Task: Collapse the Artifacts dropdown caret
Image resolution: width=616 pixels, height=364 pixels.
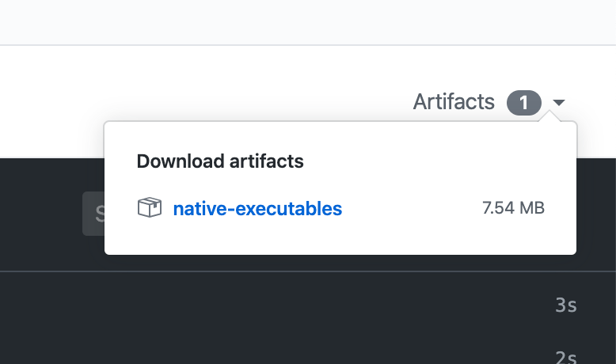Action: 559,103
